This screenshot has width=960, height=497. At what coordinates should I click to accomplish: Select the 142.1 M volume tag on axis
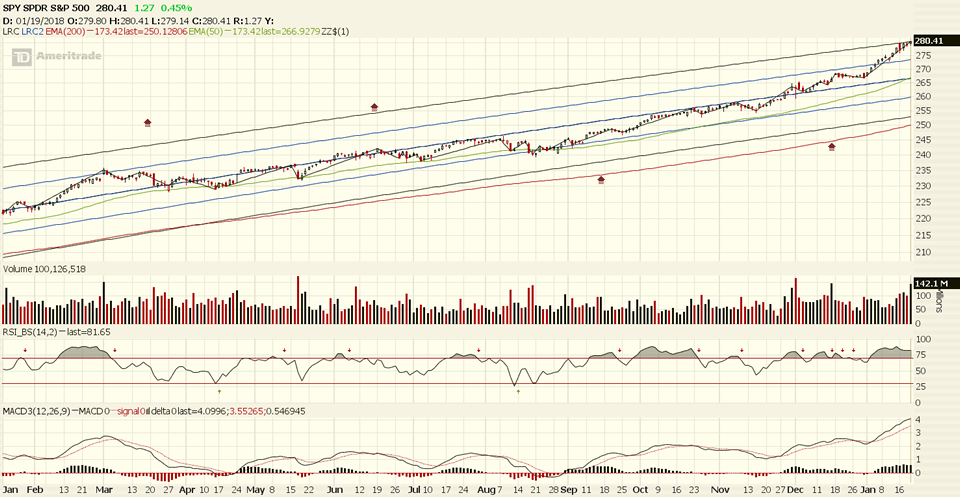928,285
